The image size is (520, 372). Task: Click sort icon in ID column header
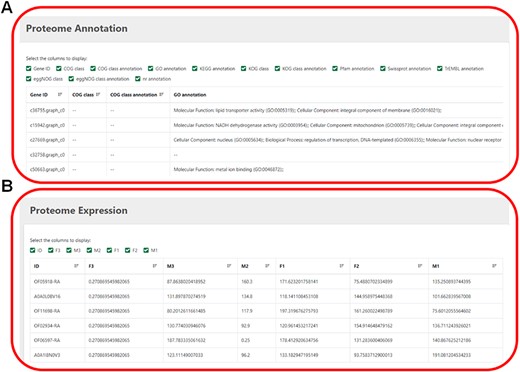(x=76, y=266)
